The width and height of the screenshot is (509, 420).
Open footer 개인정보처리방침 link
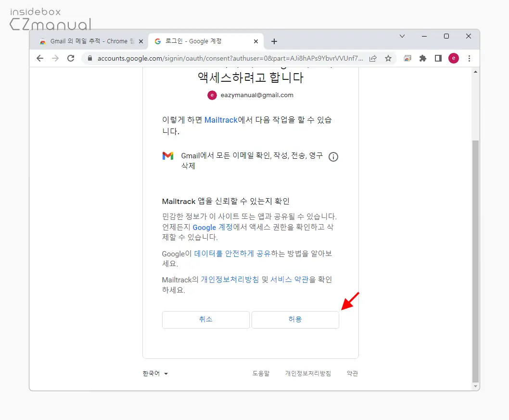tap(308, 374)
